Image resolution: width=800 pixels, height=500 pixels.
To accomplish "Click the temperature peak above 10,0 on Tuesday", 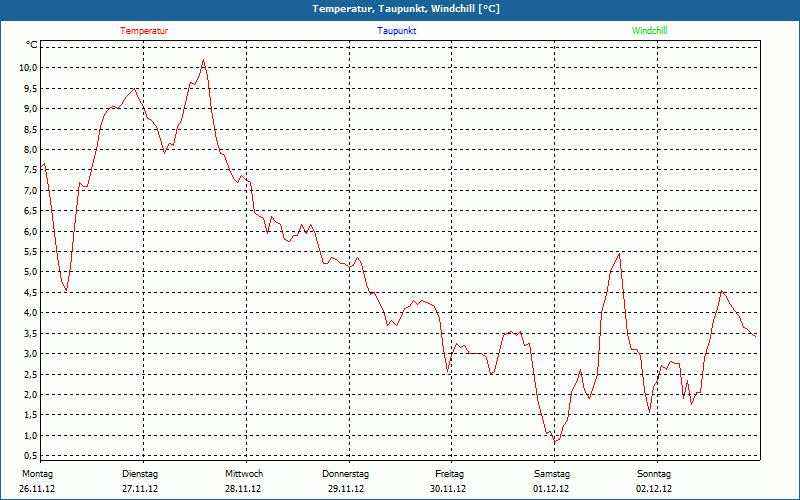I will point(204,60).
